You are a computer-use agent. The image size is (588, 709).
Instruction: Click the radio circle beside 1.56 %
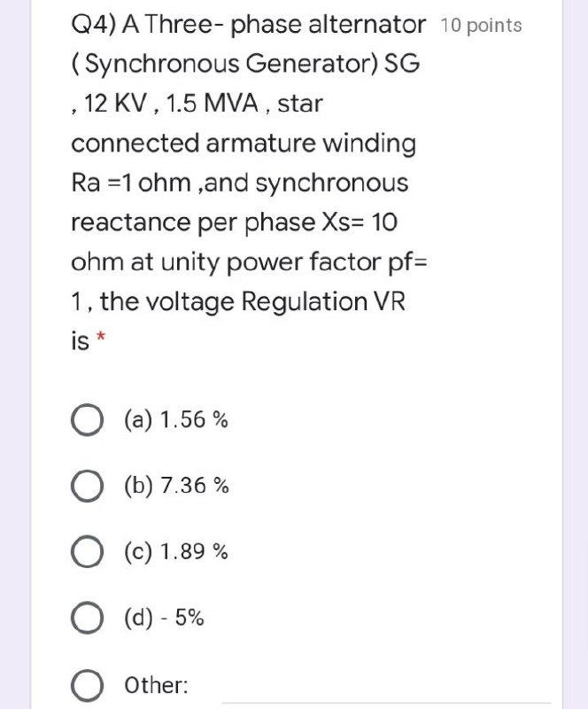[87, 419]
